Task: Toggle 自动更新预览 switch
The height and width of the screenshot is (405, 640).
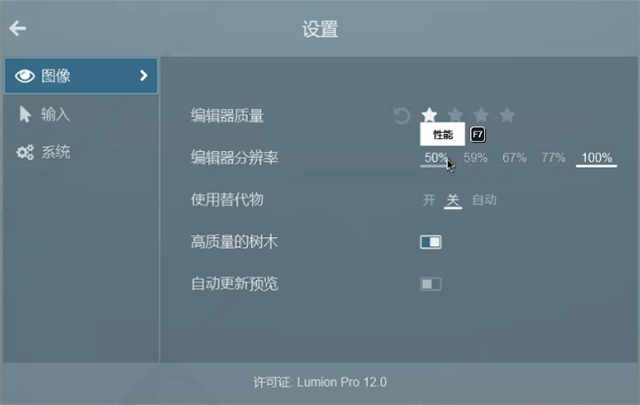Action: point(431,284)
